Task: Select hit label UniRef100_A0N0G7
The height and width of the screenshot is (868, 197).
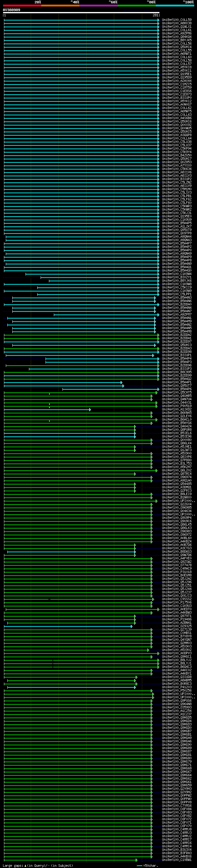Action: click(177, 104)
